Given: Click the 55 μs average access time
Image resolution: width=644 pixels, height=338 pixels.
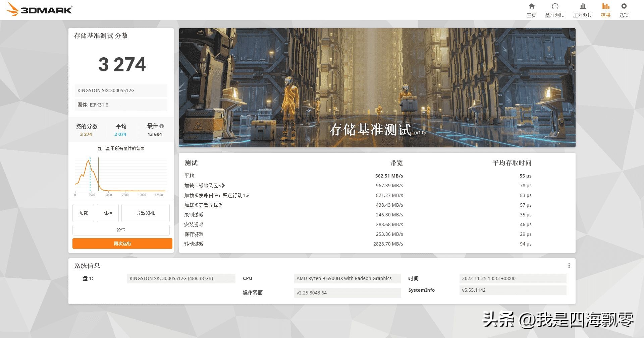Looking at the screenshot, I should pos(526,176).
